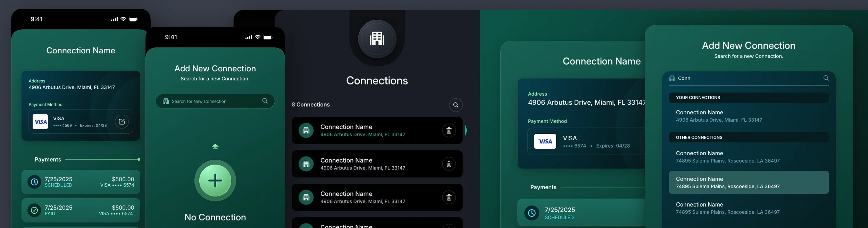Screen dimensions: 868x228
Task: Tap the building icon in 'Search for New Connection' field
Action: tap(166, 101)
